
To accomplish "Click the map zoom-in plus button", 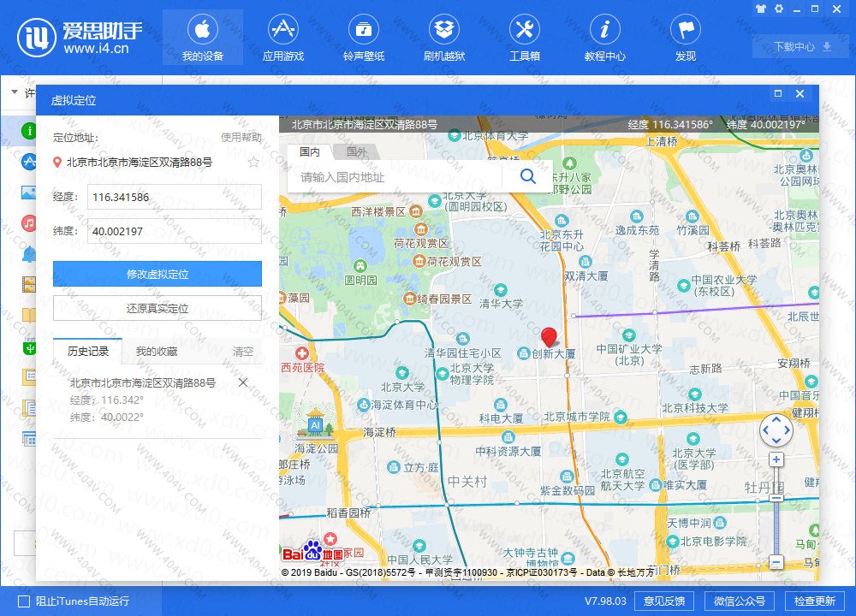I will (x=776, y=460).
